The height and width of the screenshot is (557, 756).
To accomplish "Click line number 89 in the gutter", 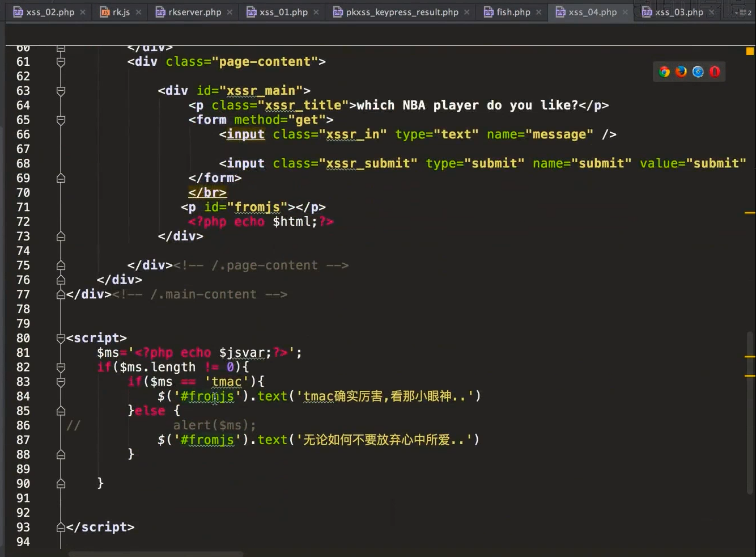I will (x=23, y=469).
